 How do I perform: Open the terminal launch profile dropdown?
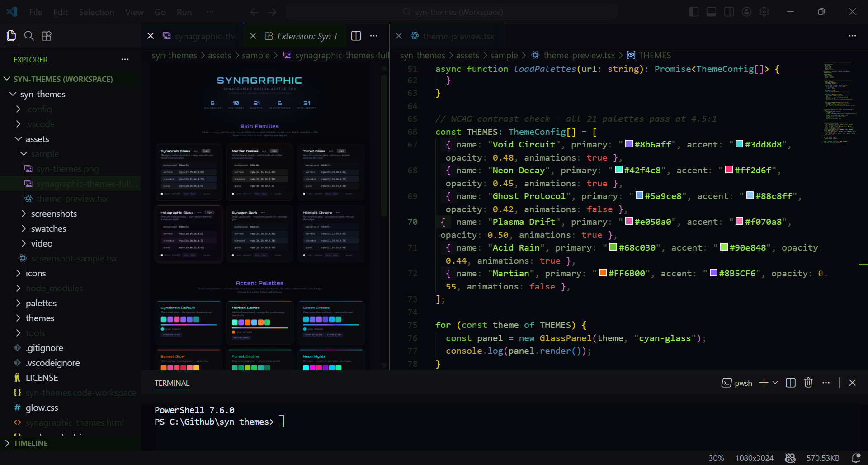pos(775,383)
